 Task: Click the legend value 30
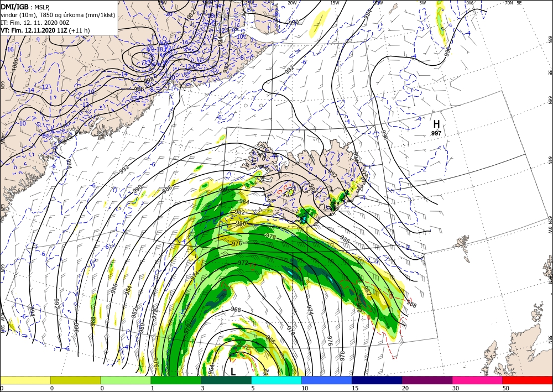(456, 388)
